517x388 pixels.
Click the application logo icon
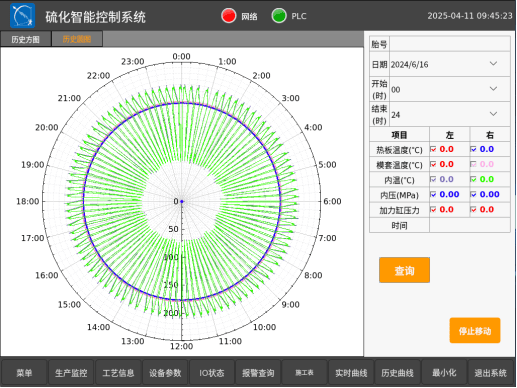pyautogui.click(x=22, y=16)
